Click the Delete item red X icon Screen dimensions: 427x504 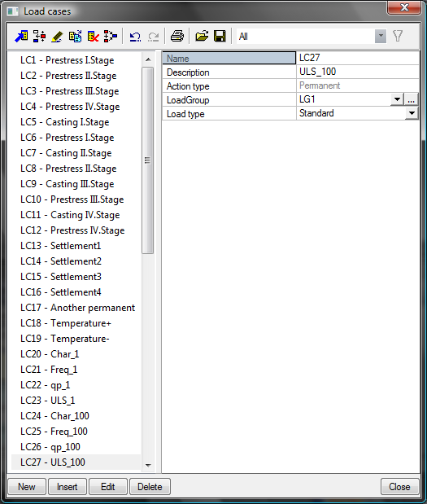tap(93, 37)
